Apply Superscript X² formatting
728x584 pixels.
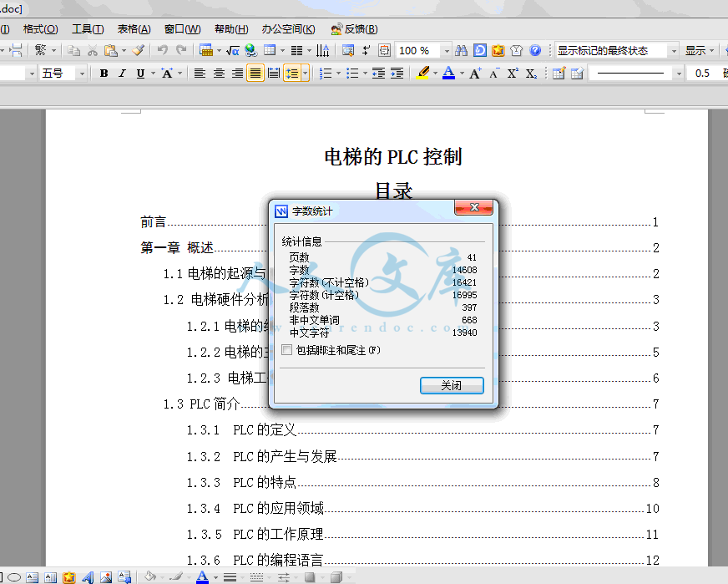[x=513, y=73]
